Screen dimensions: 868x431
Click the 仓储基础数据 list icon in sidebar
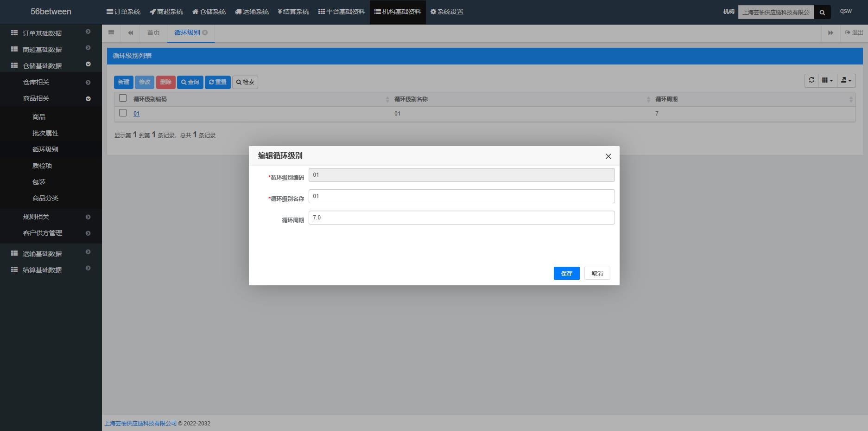click(14, 65)
